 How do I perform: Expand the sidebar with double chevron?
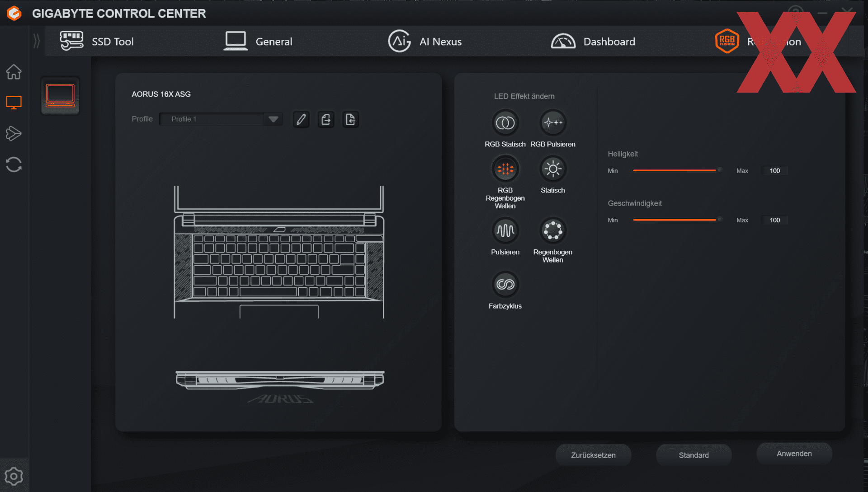pos(37,41)
